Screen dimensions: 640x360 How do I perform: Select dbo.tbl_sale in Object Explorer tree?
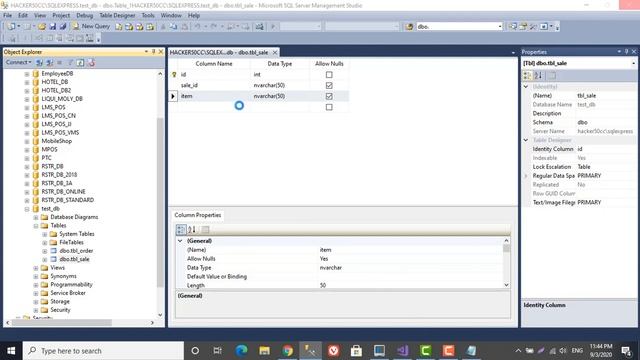point(74,259)
